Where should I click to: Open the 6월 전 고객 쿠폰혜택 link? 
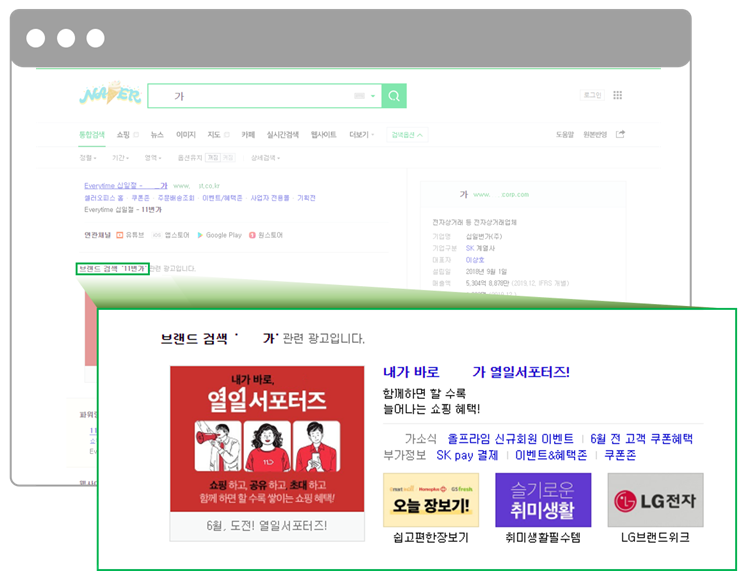point(641,439)
